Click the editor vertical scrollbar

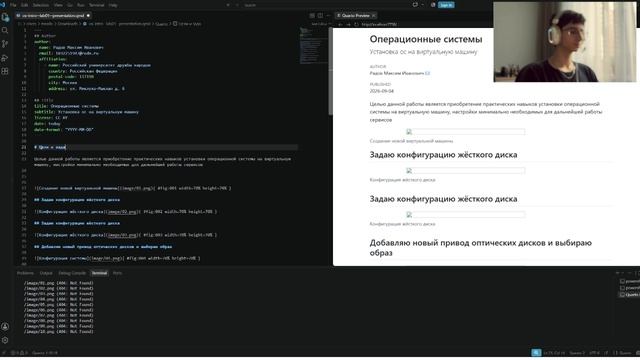pos(330,71)
